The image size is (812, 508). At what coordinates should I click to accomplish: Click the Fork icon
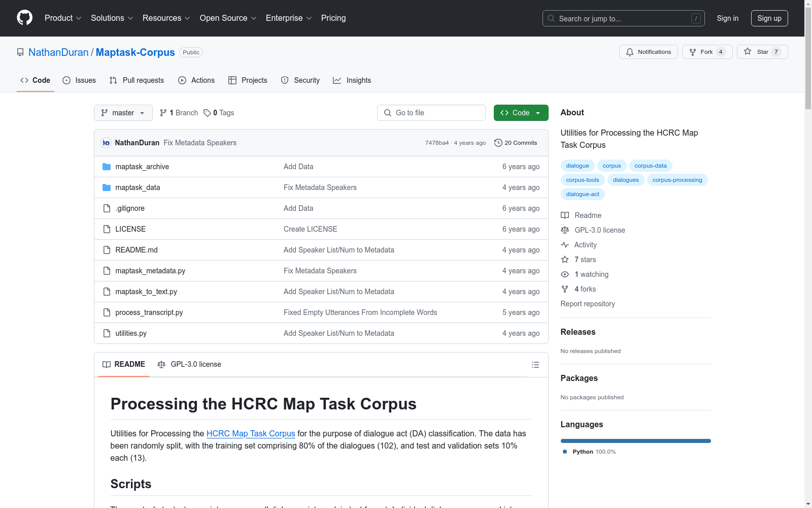(x=693, y=52)
